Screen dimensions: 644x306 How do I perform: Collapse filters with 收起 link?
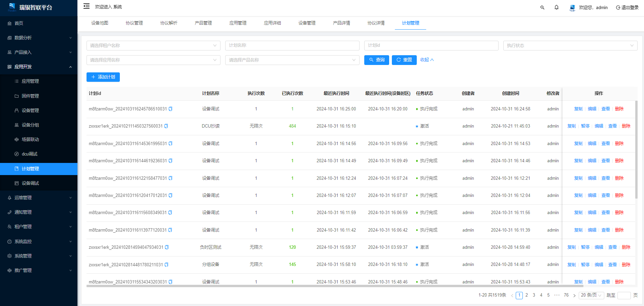point(427,60)
